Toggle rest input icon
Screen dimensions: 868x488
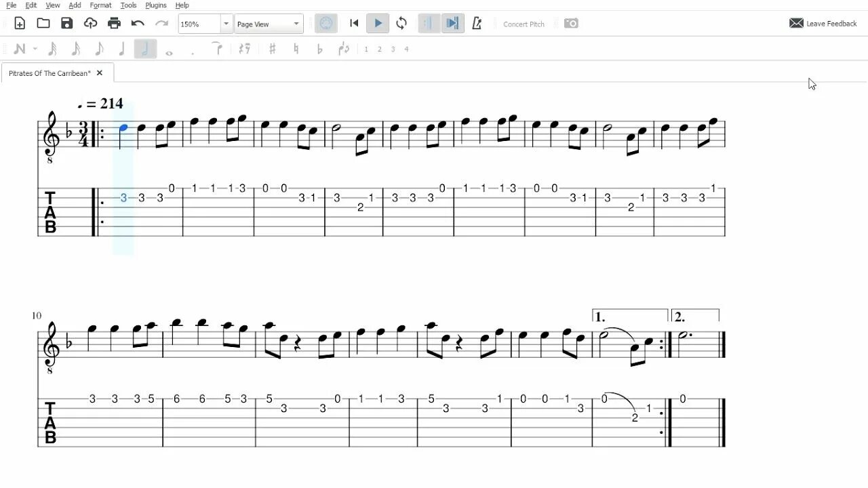(x=245, y=49)
